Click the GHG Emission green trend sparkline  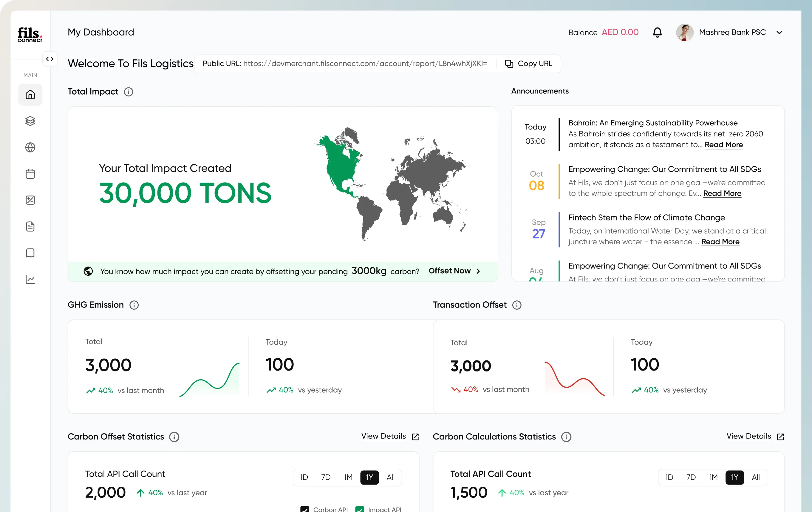click(x=209, y=379)
